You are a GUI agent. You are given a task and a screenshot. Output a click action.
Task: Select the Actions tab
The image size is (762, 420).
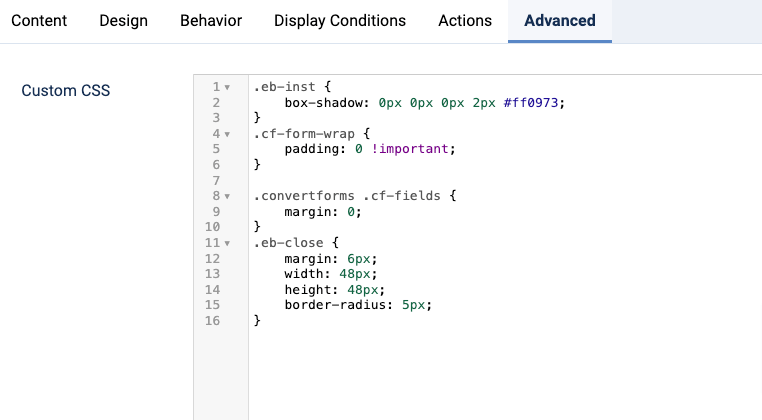465,21
